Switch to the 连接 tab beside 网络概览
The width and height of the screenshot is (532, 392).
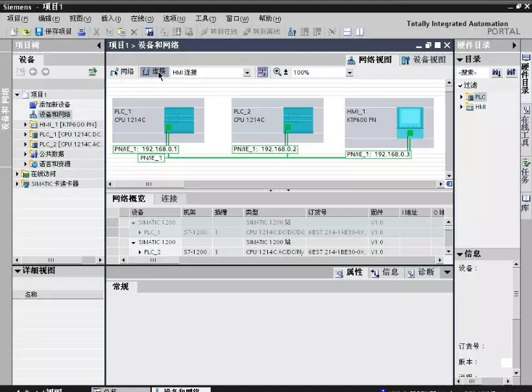point(169,199)
